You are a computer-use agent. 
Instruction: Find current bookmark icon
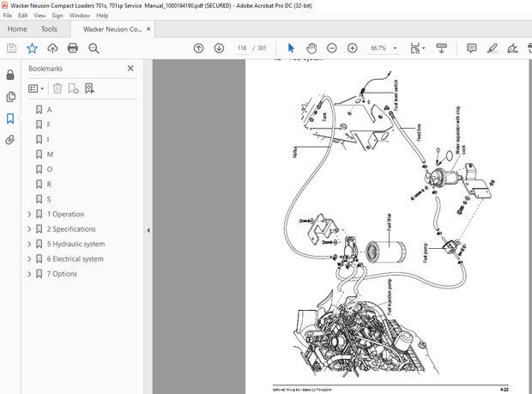tap(89, 88)
